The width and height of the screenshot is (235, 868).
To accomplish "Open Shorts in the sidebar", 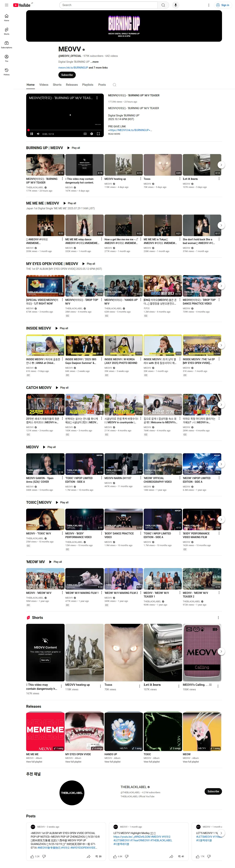I will (6, 31).
